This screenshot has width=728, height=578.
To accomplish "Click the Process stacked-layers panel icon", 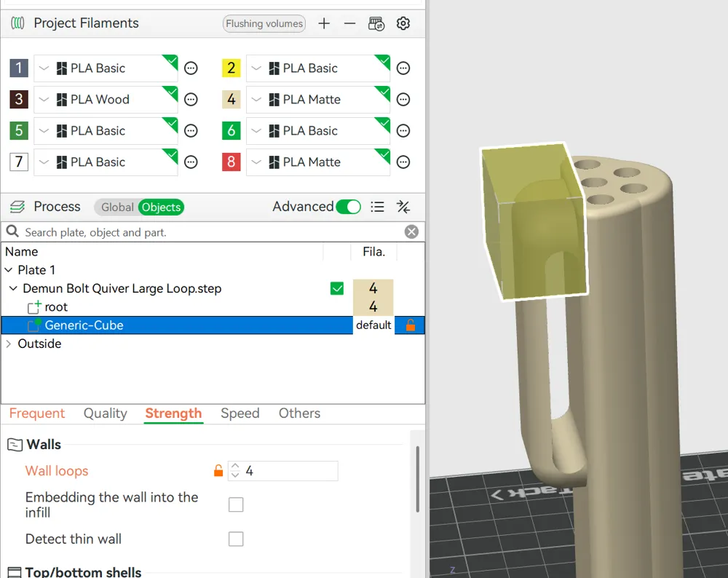I will [16, 207].
